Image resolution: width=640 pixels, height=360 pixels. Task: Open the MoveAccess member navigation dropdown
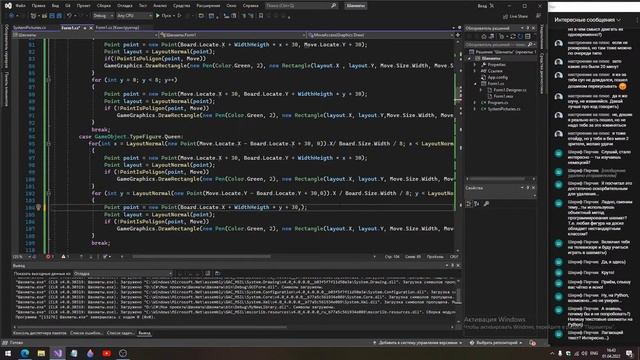381,35
